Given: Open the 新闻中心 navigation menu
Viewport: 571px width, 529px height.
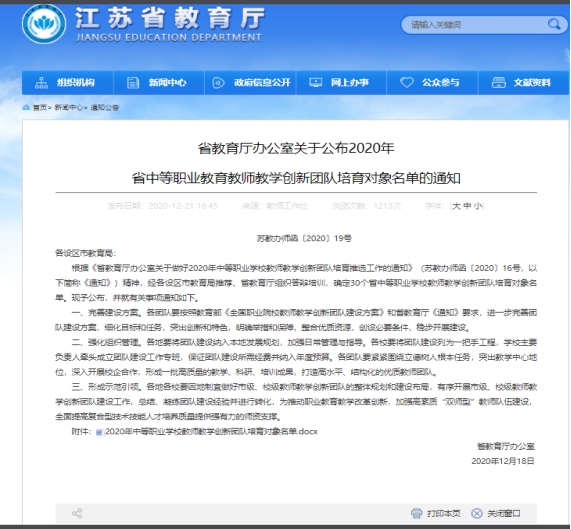Looking at the screenshot, I should 159,83.
